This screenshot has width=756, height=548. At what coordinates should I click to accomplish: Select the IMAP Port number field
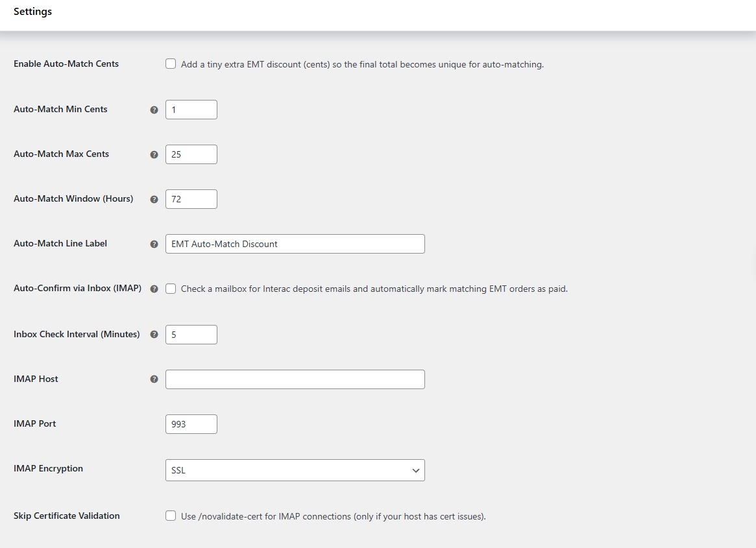tap(191, 424)
